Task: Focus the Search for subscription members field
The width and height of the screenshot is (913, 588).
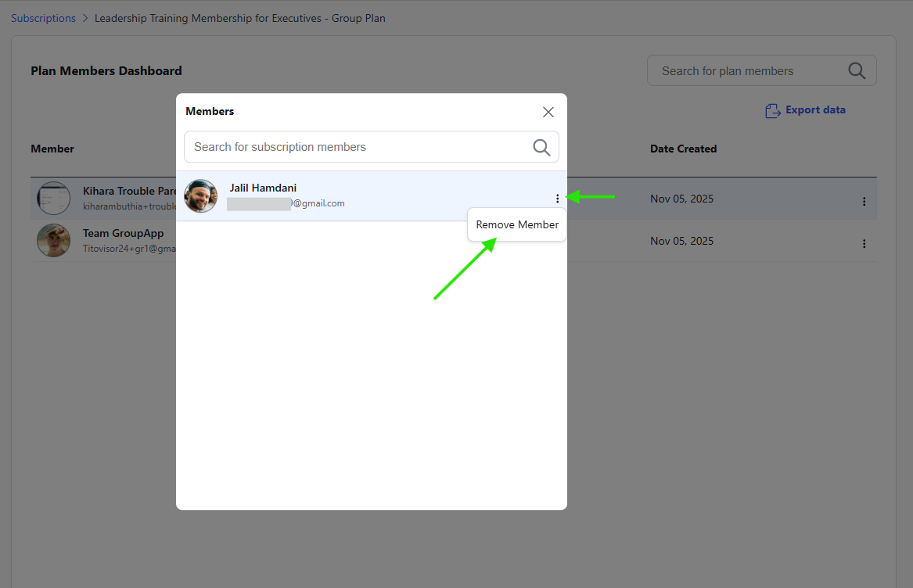Action: tap(372, 147)
